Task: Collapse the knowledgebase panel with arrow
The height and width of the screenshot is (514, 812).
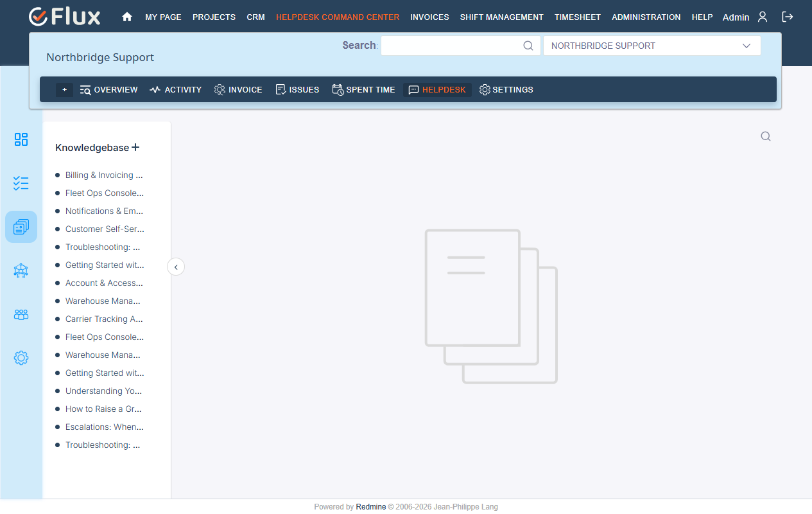Action: pos(176,267)
